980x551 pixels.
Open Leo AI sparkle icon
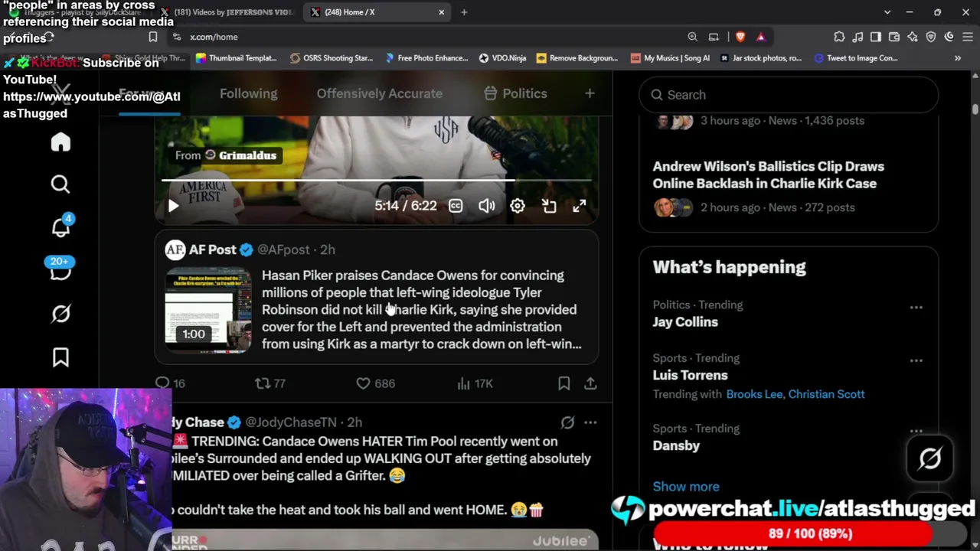[913, 37]
